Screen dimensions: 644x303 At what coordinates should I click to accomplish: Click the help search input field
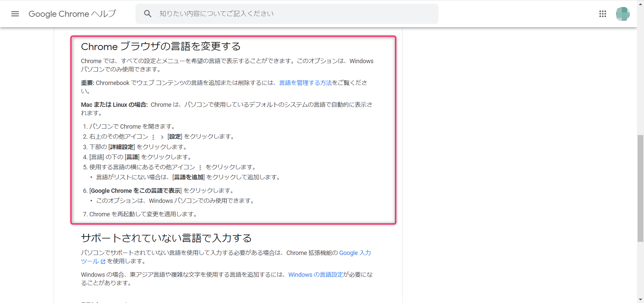pyautogui.click(x=287, y=14)
